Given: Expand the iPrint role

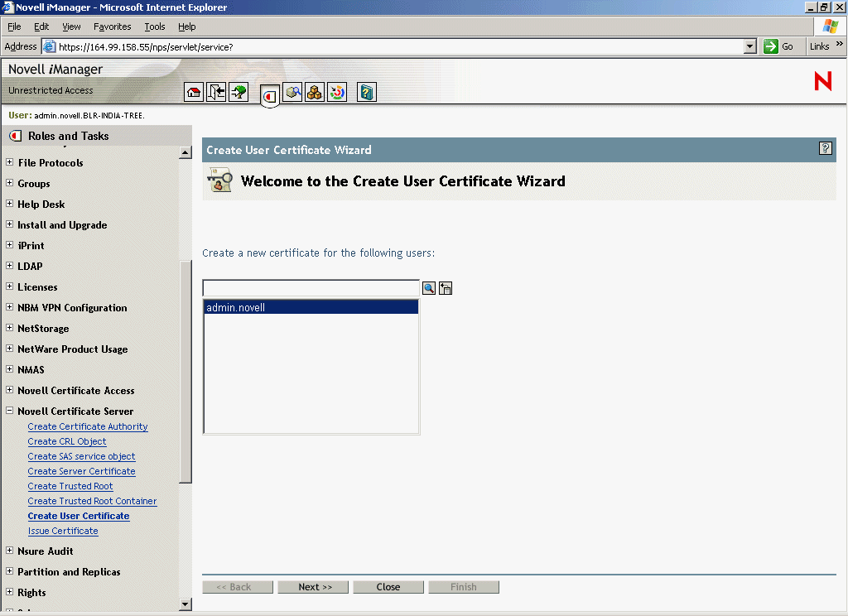Looking at the screenshot, I should coord(9,244).
